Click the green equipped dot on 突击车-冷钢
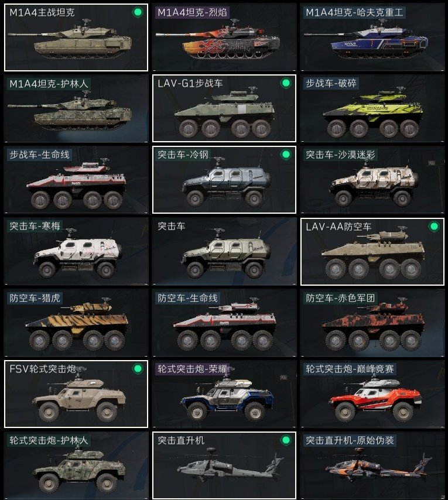Viewport: 448px width, 500px height. [x=286, y=155]
